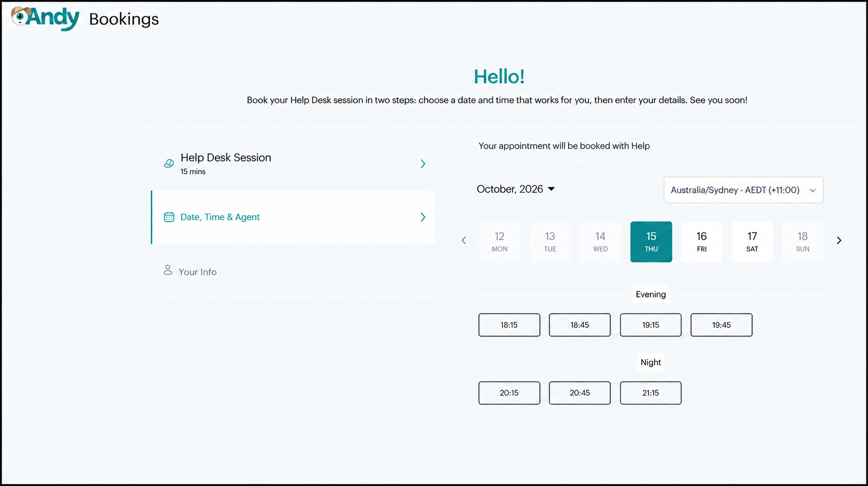The width and height of the screenshot is (868, 486).
Task: Expand the Date, Time & Agent chevron
Action: pos(423,217)
